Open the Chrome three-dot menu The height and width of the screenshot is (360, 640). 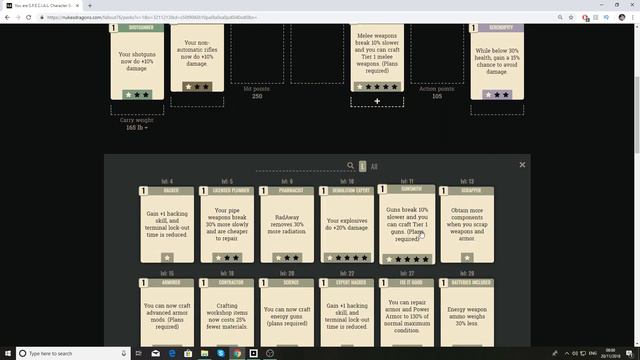coord(633,18)
